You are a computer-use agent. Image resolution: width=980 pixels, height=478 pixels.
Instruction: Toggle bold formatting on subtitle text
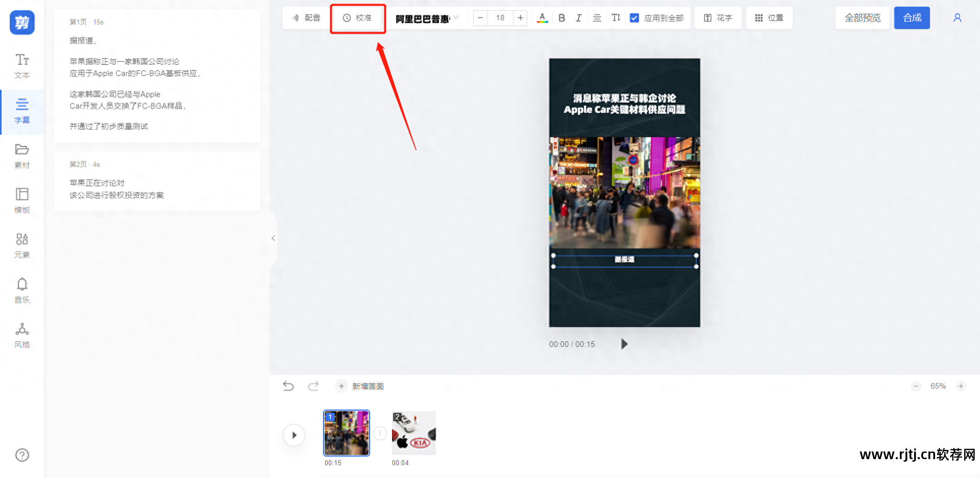561,17
